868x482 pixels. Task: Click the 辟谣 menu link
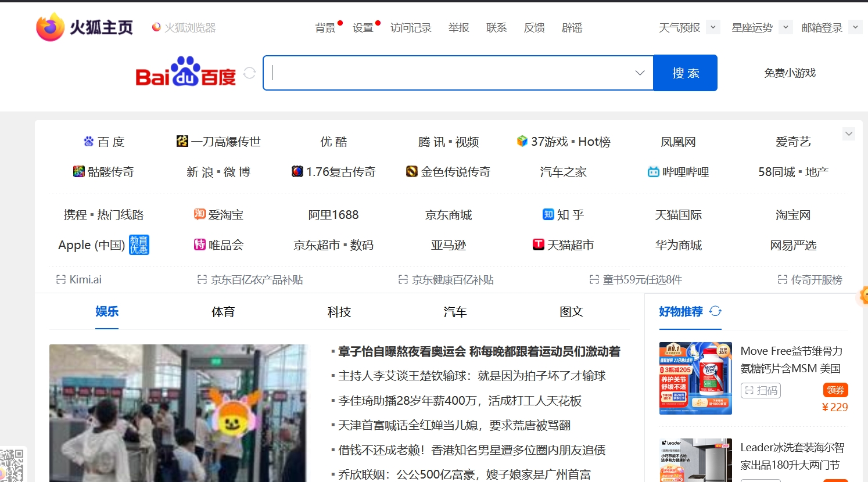(572, 28)
